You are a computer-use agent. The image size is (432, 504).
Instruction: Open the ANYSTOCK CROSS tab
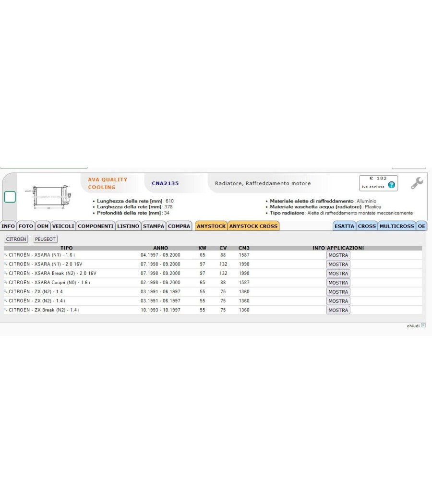point(253,226)
